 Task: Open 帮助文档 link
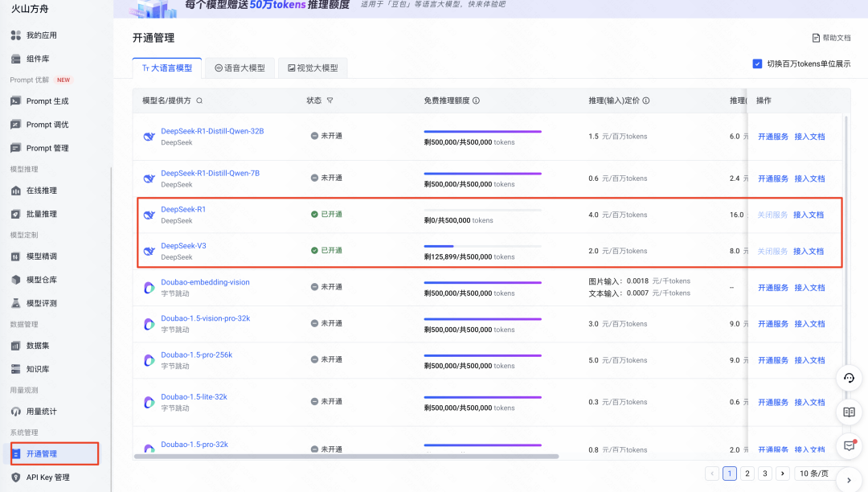point(831,39)
